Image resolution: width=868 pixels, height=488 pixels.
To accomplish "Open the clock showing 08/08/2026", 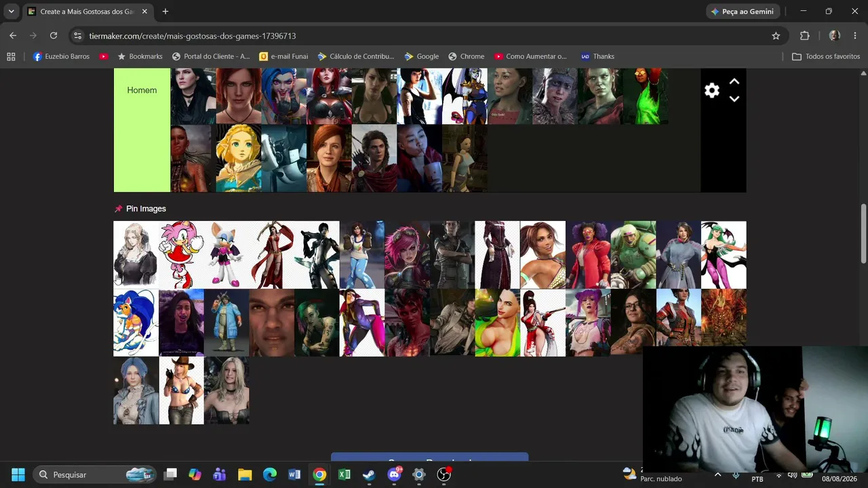I will [840, 474].
